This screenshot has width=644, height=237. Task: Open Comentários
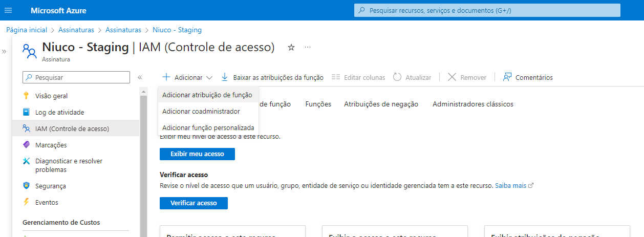coord(534,78)
